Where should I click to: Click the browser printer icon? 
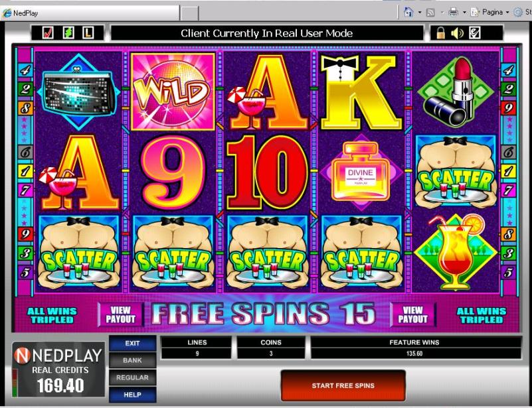[453, 13]
